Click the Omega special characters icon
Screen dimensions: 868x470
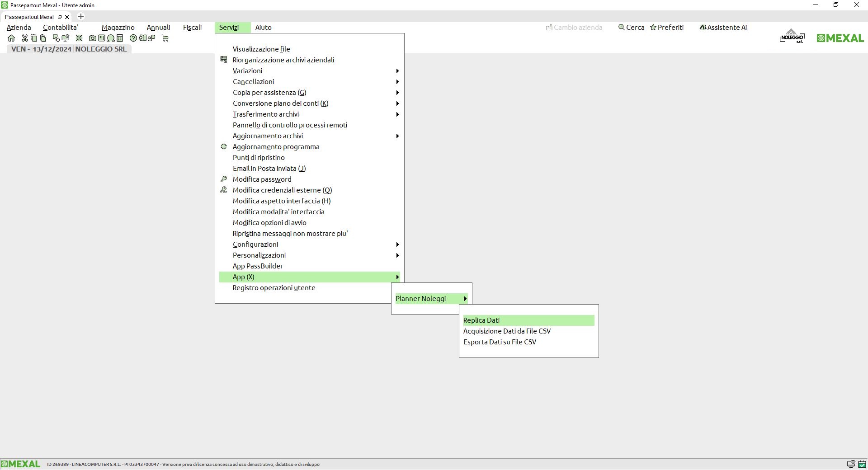coord(111,38)
